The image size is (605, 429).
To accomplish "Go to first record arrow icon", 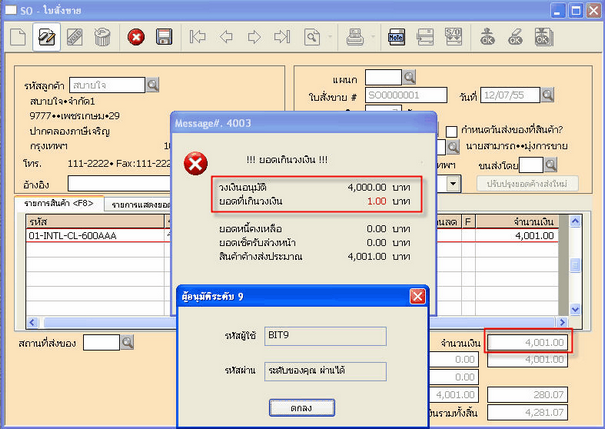I will point(198,38).
